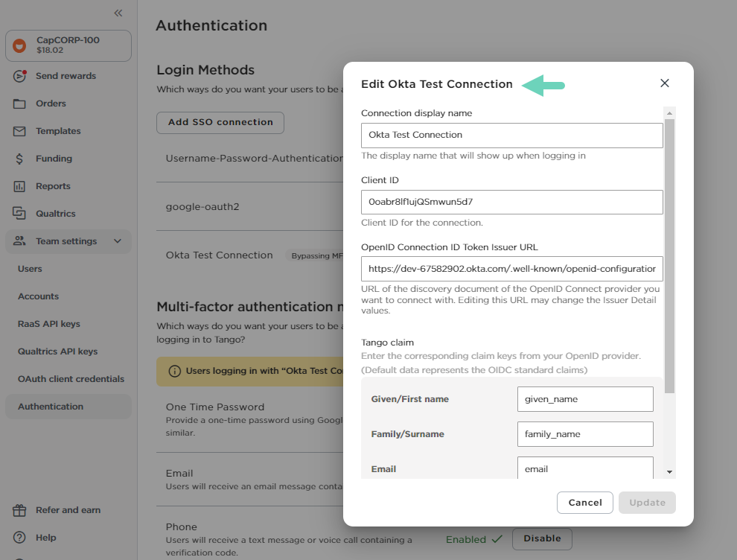Select google-oauth2 login method
This screenshot has width=737, height=560.
pyautogui.click(x=202, y=207)
